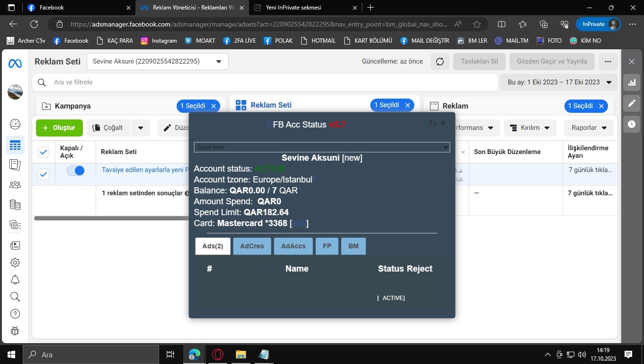
Task: Click the Çoğalt duplicate button
Action: point(108,128)
